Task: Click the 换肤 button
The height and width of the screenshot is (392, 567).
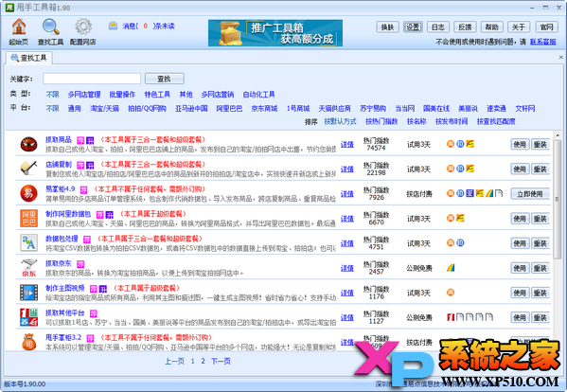Action: 388,27
